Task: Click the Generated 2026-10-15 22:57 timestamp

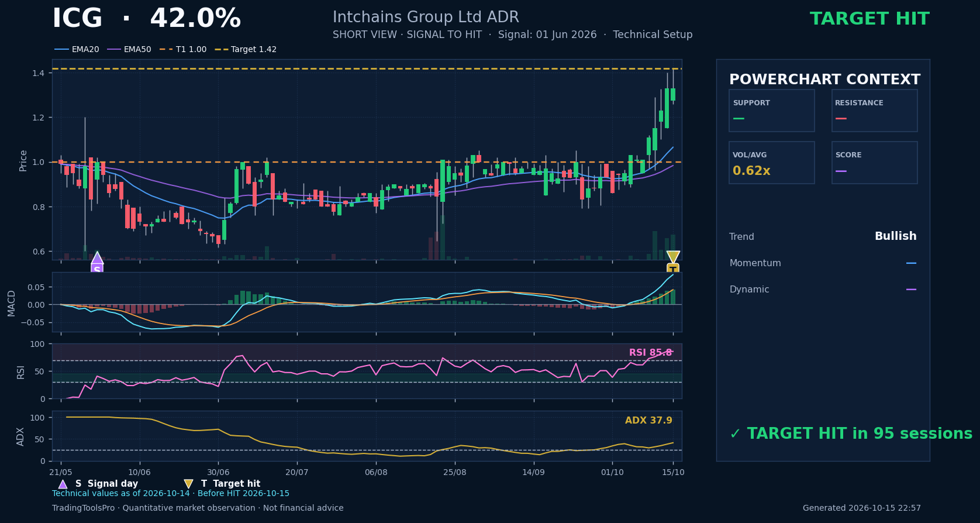Action: [862, 508]
